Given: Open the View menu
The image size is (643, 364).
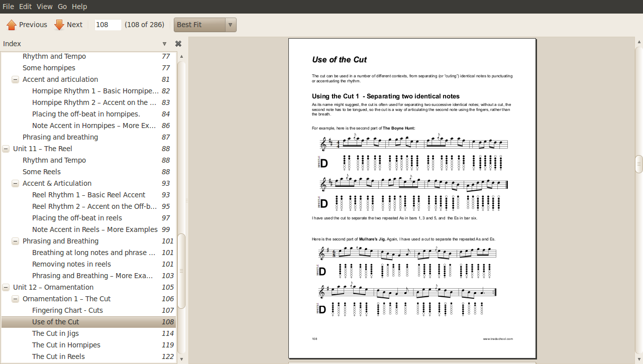Looking at the screenshot, I should tap(45, 7).
